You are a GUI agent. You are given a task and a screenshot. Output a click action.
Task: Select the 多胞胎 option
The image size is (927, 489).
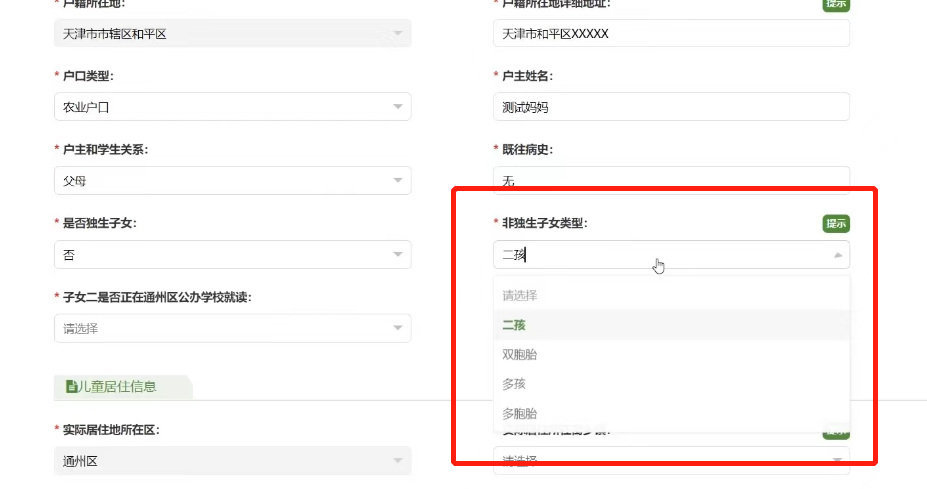click(x=519, y=413)
